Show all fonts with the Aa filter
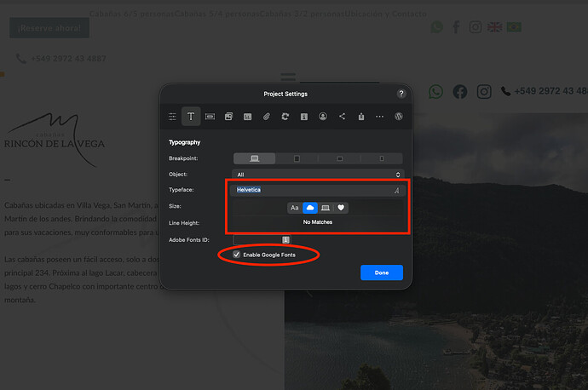588x390 pixels. [295, 208]
